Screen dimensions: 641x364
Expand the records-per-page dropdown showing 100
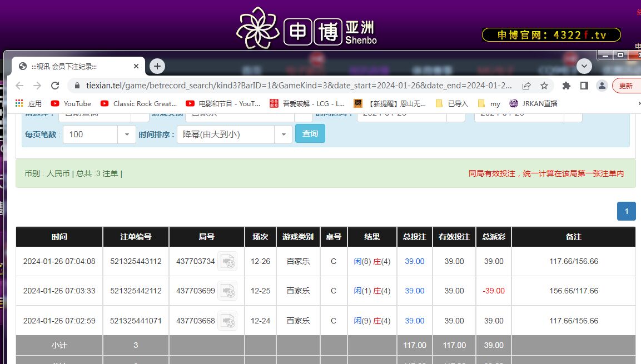(127, 134)
